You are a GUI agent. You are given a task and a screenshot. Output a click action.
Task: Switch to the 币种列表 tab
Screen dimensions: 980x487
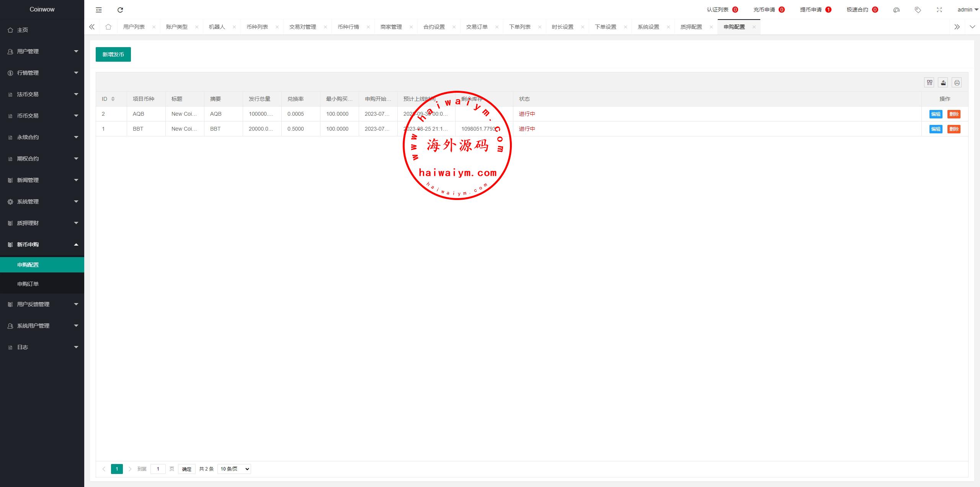click(257, 27)
